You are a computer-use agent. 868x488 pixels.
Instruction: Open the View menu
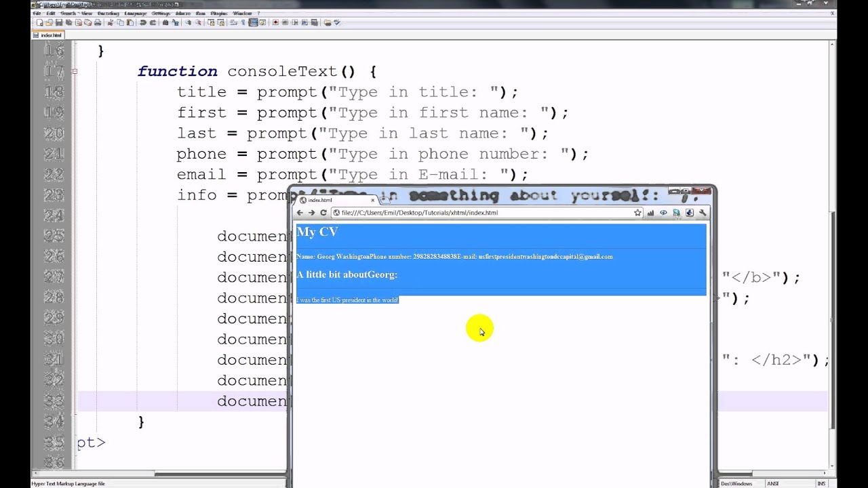click(x=87, y=13)
